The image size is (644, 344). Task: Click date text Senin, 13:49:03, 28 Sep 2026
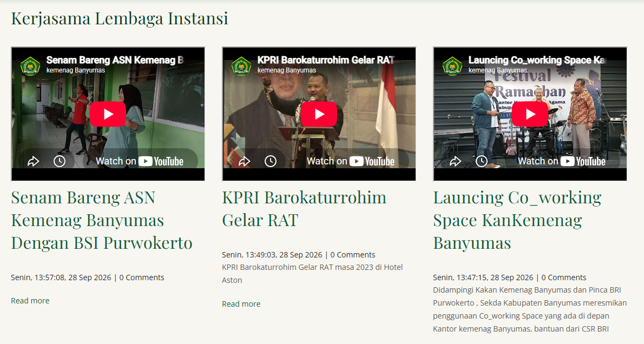click(x=272, y=255)
